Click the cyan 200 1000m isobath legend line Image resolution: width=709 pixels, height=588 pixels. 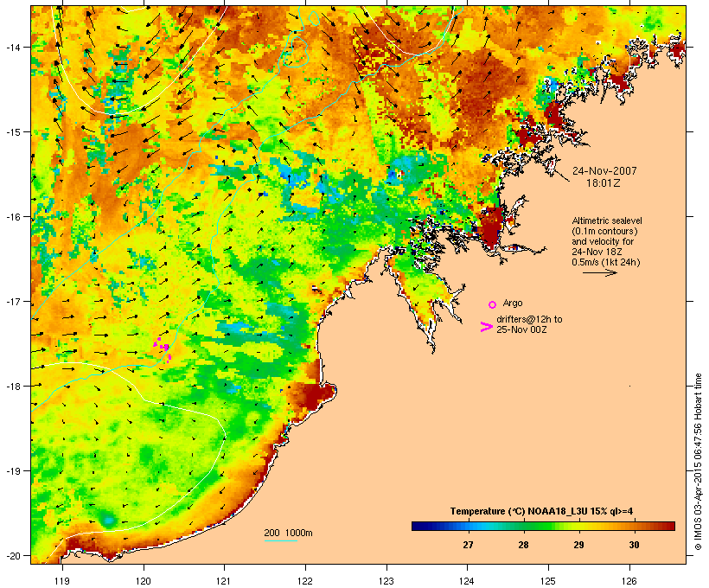tap(280, 540)
